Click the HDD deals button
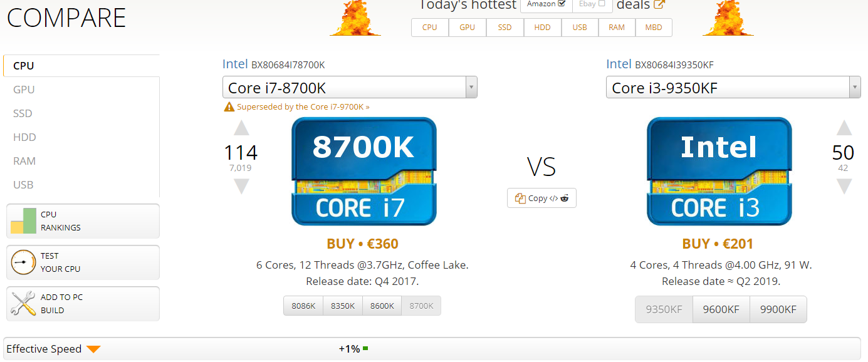868x362 pixels. click(542, 28)
